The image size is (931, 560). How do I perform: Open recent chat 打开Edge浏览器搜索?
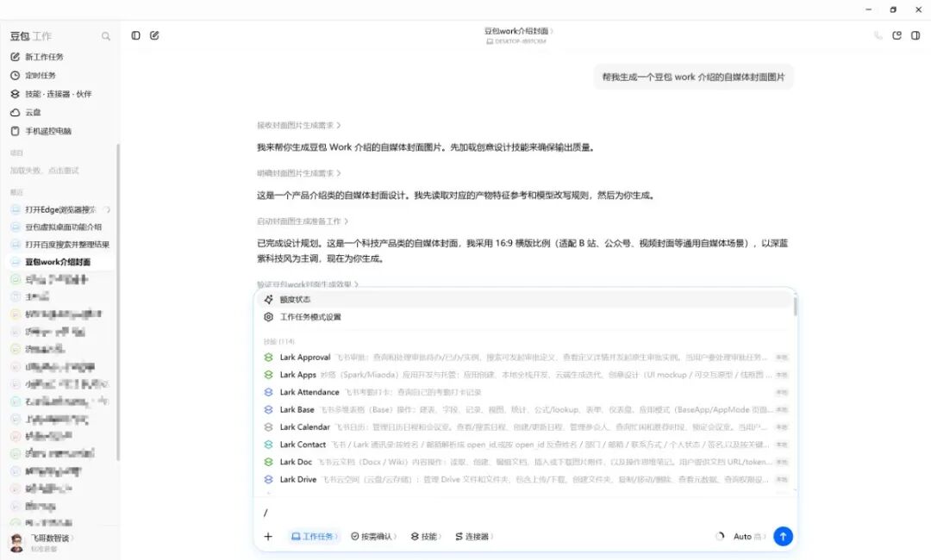pos(60,209)
